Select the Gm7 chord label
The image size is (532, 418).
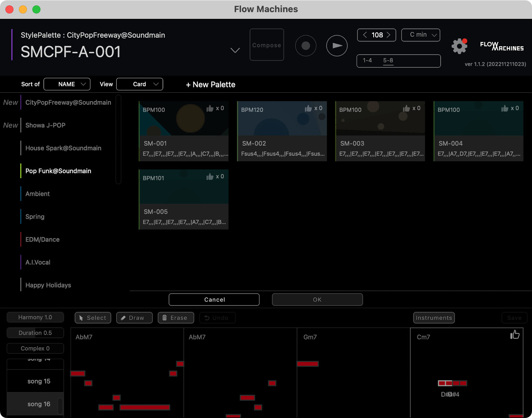(x=310, y=337)
